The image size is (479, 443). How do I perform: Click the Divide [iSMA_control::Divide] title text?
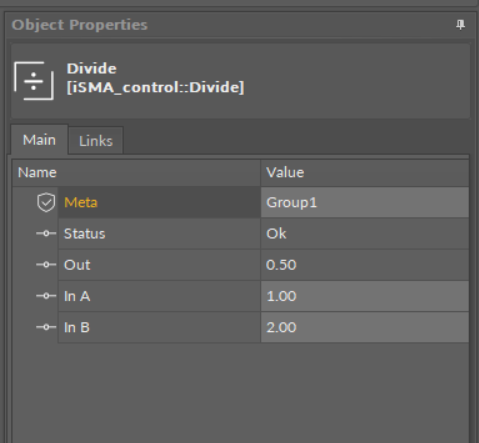[155, 78]
